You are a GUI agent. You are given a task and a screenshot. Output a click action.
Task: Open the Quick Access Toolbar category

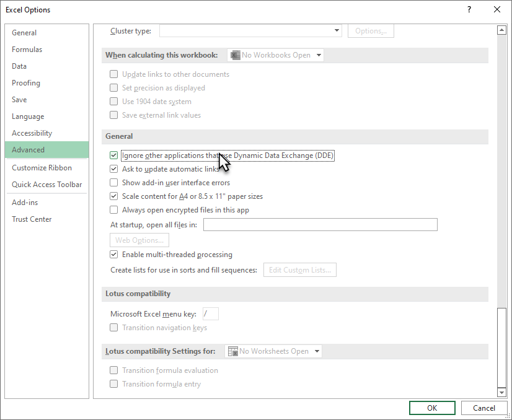point(46,185)
